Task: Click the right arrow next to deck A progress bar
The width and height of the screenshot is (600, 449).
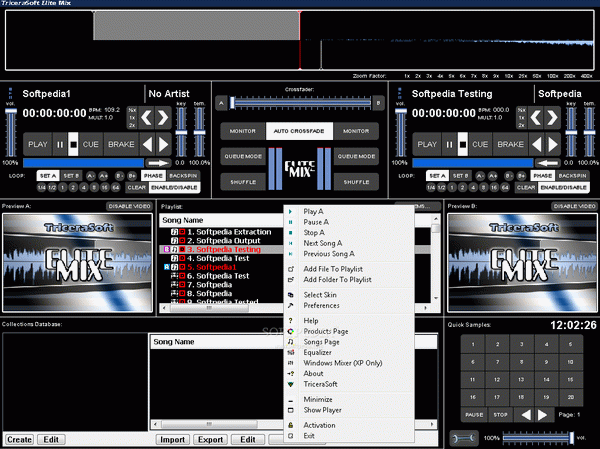Action: tap(159, 163)
